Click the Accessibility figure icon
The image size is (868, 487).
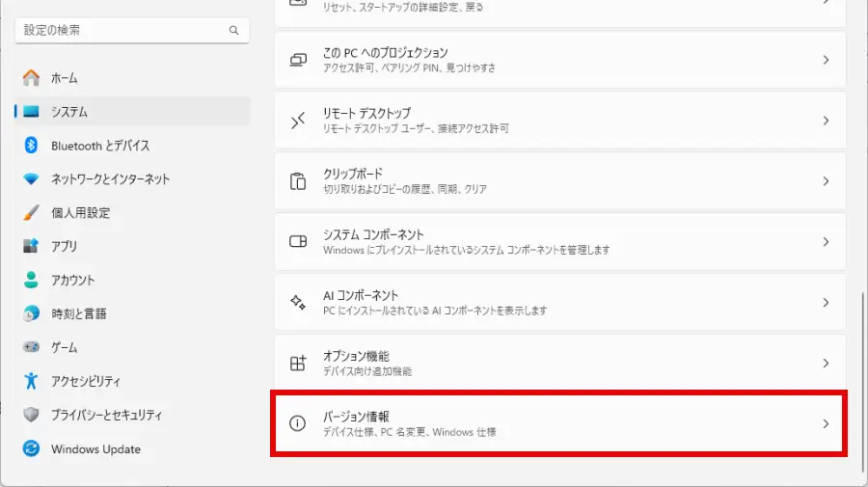[32, 381]
